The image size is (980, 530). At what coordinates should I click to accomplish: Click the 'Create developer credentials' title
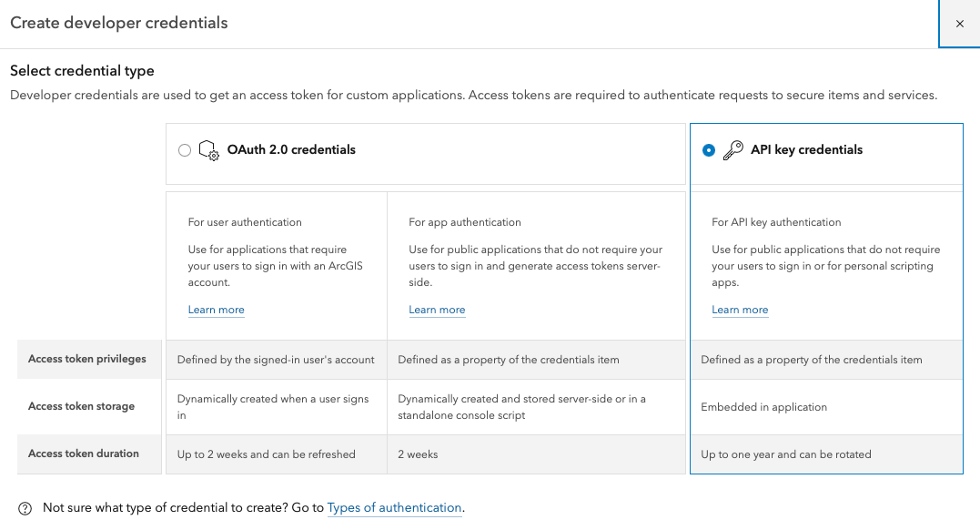pyautogui.click(x=119, y=23)
